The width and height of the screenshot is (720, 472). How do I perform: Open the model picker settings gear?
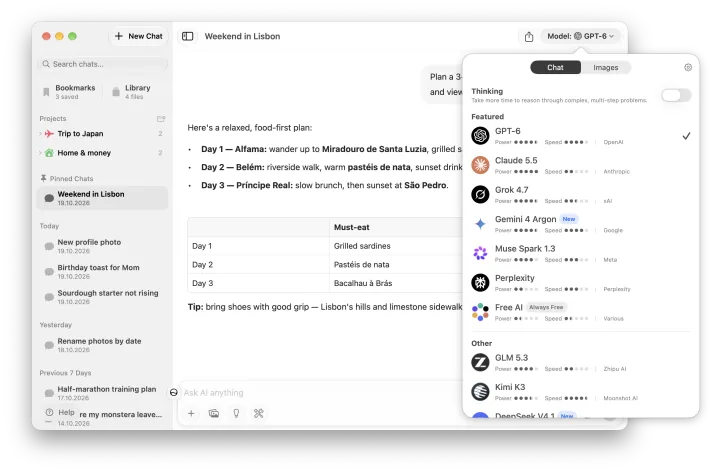click(x=688, y=67)
